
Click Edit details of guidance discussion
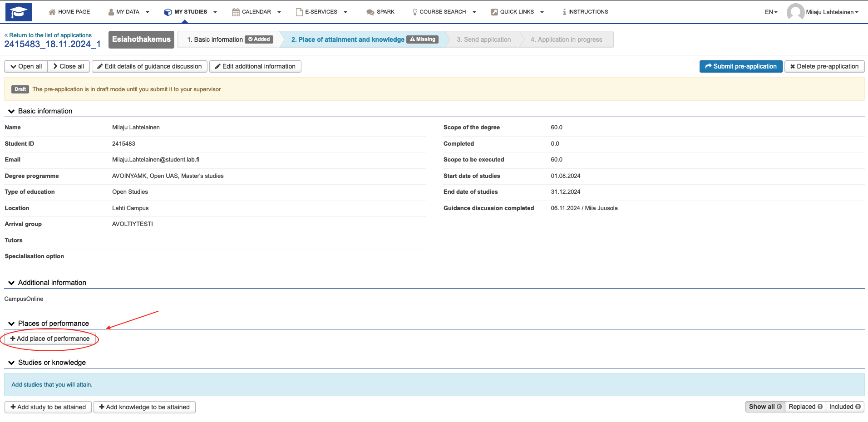point(149,66)
